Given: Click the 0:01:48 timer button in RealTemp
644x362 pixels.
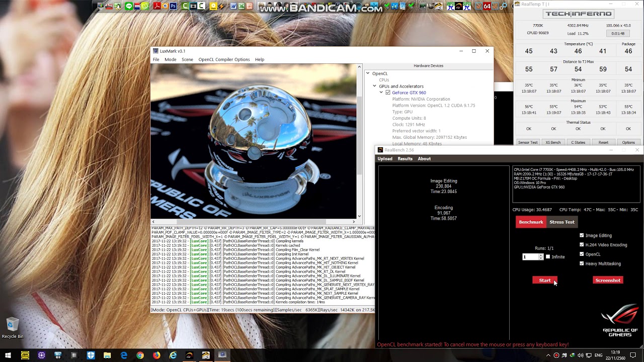Looking at the screenshot, I should pyautogui.click(x=618, y=33).
